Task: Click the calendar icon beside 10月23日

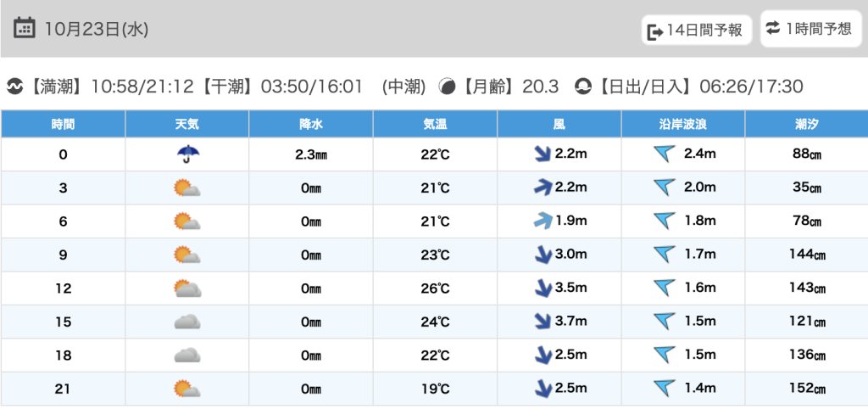Action: pyautogui.click(x=25, y=28)
